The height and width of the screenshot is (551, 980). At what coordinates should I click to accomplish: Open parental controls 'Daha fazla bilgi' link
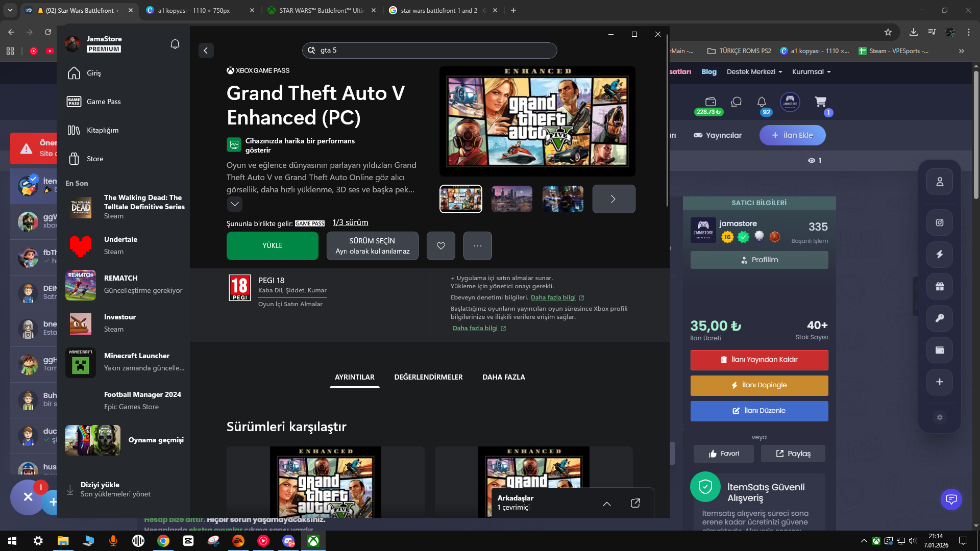tap(557, 297)
